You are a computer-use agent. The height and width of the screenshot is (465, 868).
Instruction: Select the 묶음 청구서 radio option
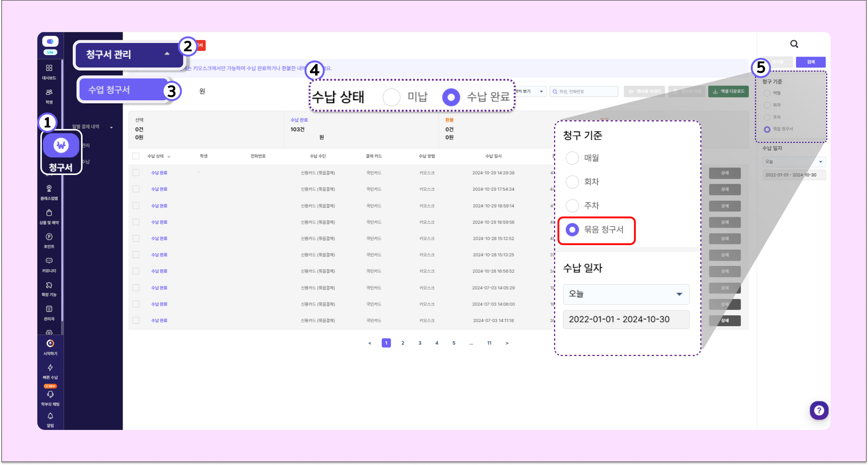click(x=572, y=229)
